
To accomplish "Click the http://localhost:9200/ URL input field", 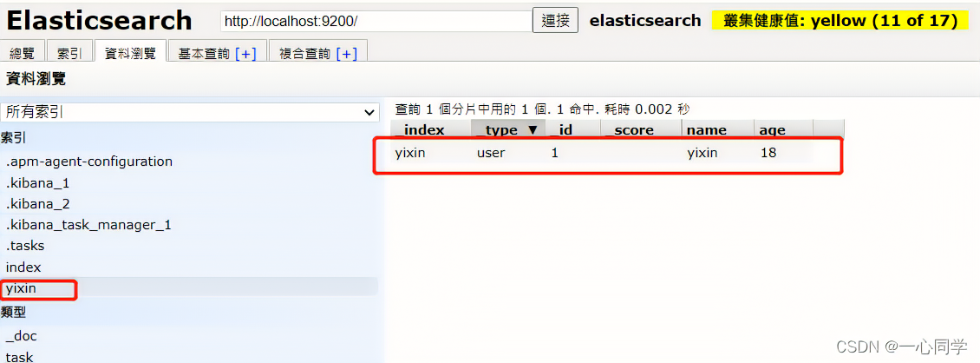I will [x=376, y=21].
